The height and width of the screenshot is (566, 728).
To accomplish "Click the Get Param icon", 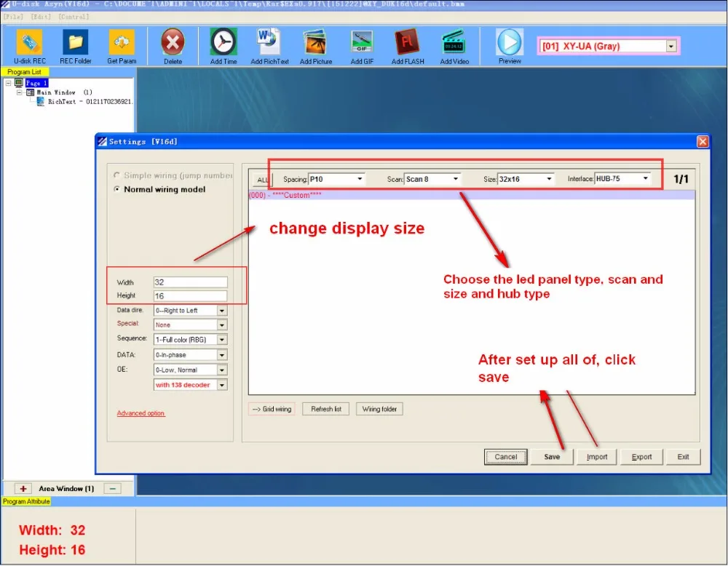I will tap(122, 41).
